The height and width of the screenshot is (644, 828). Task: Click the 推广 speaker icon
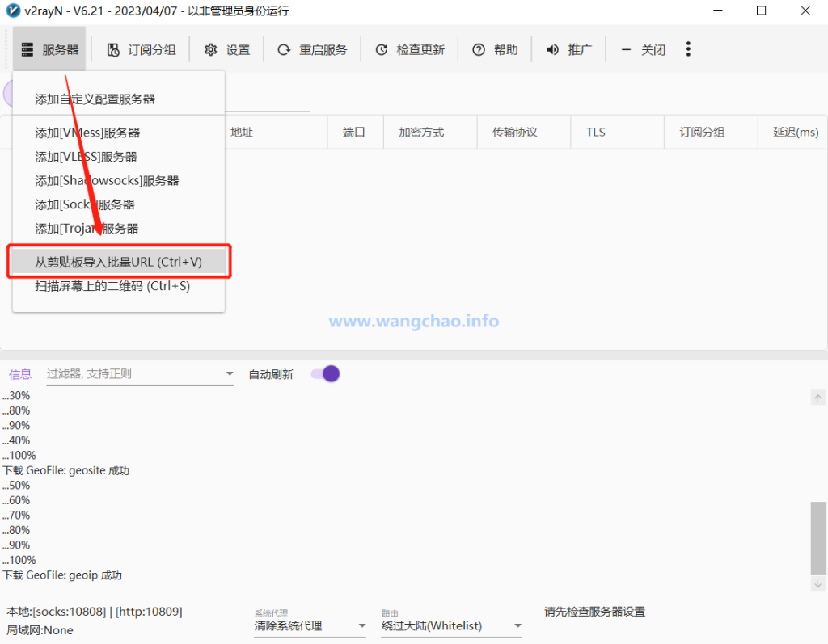point(552,49)
